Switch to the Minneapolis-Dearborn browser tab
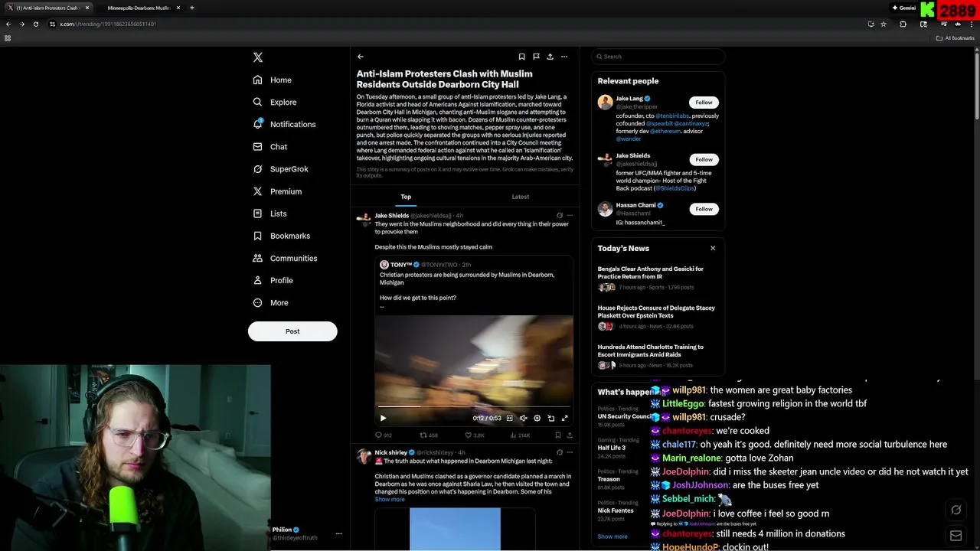980x551 pixels. click(139, 8)
